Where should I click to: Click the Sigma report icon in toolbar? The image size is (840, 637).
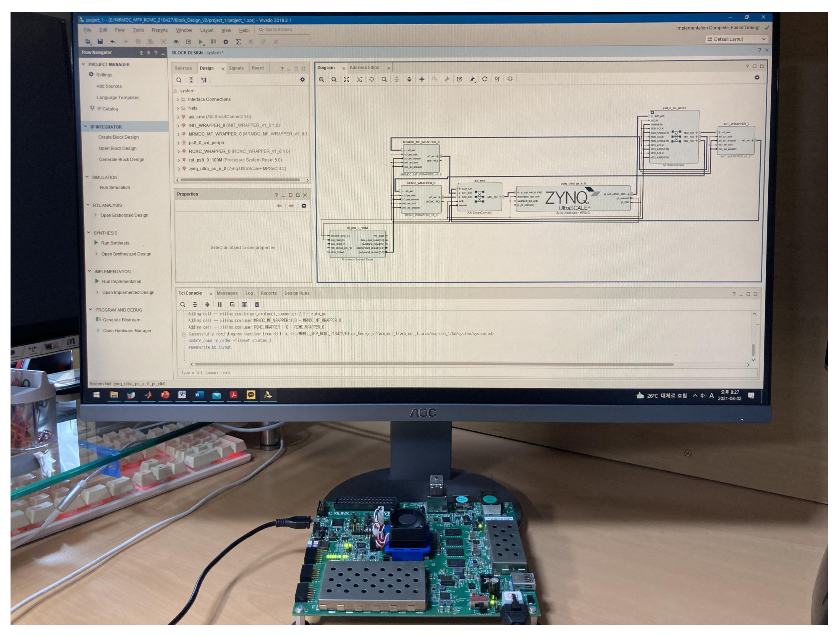[x=238, y=42]
